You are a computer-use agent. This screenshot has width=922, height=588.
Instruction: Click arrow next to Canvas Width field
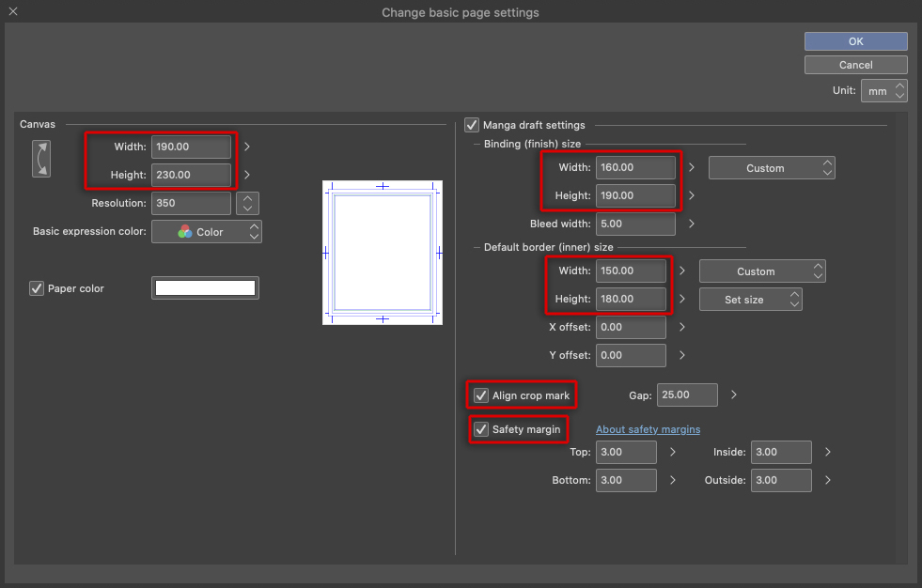point(247,147)
